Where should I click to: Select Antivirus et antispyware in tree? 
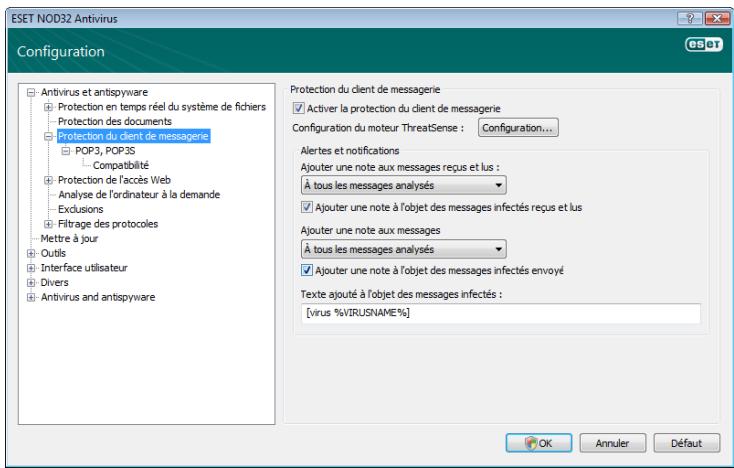(x=94, y=92)
